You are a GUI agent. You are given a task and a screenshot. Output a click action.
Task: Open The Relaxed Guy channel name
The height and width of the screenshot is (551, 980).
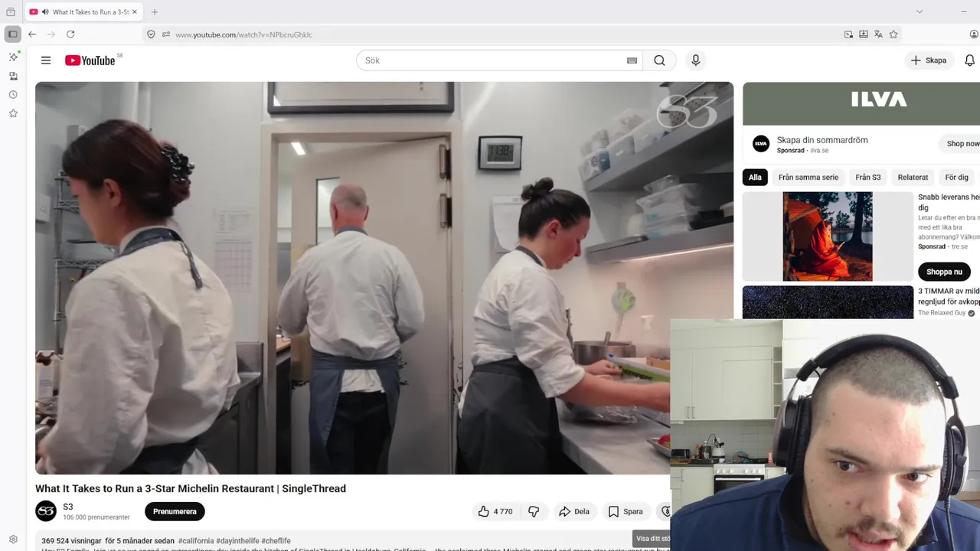(942, 313)
